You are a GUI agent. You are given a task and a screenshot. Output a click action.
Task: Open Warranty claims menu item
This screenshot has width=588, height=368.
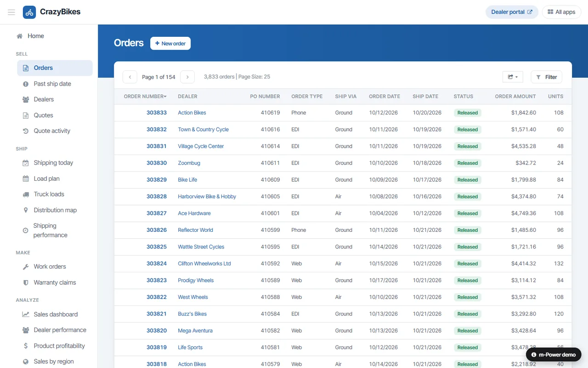(x=55, y=282)
